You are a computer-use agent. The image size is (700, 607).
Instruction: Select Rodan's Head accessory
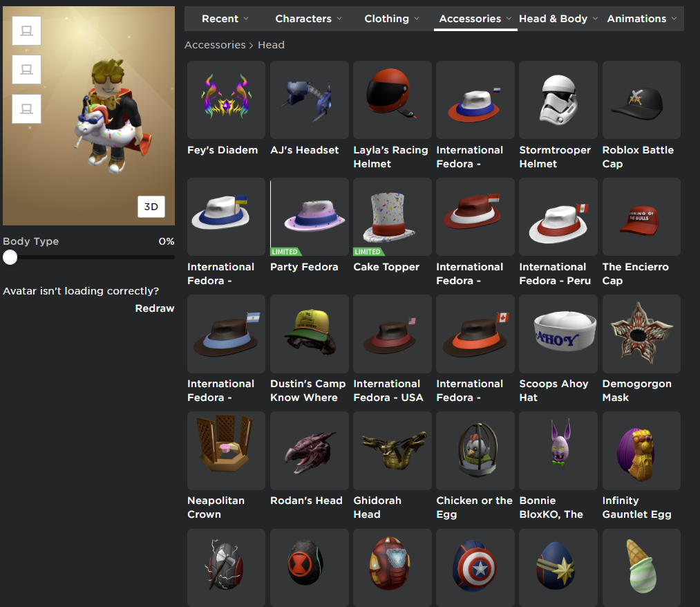(x=309, y=450)
